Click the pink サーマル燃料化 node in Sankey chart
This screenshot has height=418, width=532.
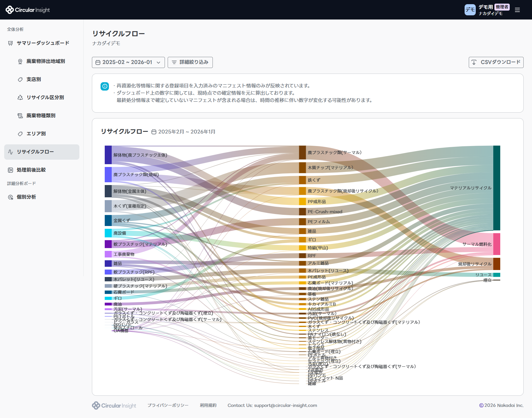pos(497,244)
